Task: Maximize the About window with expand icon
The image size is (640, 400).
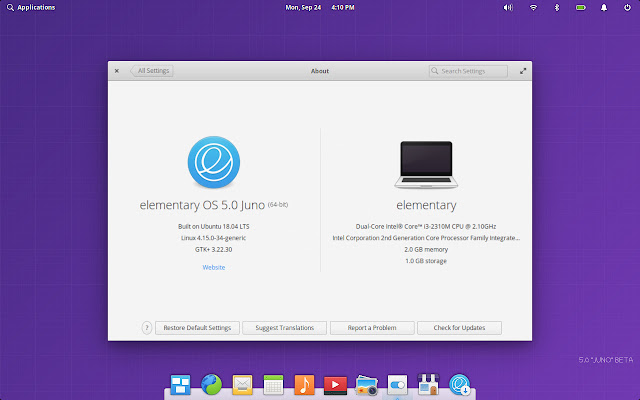Action: point(523,71)
